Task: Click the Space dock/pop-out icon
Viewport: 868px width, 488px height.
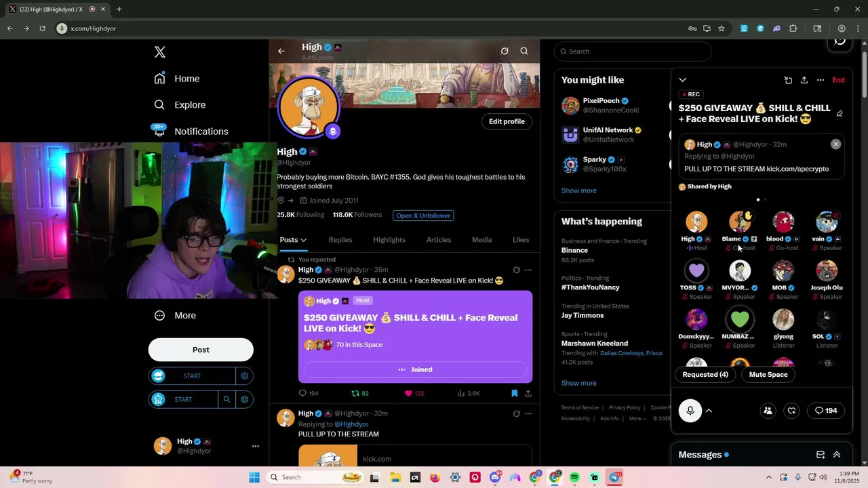Action: tap(788, 80)
